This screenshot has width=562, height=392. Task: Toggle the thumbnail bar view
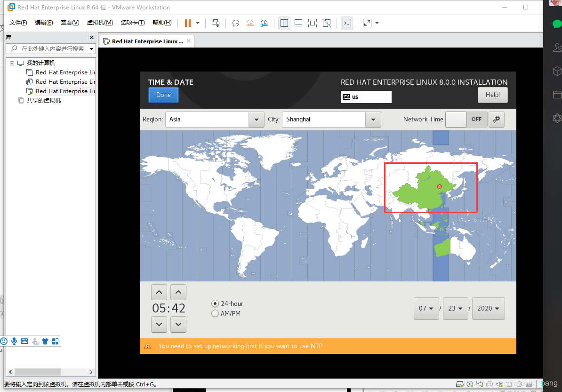298,23
